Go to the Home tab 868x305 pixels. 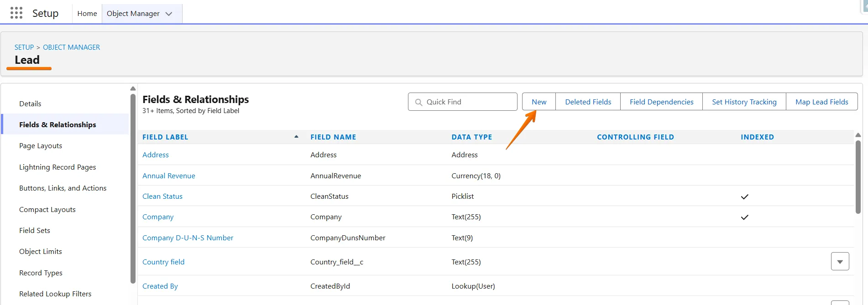coord(87,14)
